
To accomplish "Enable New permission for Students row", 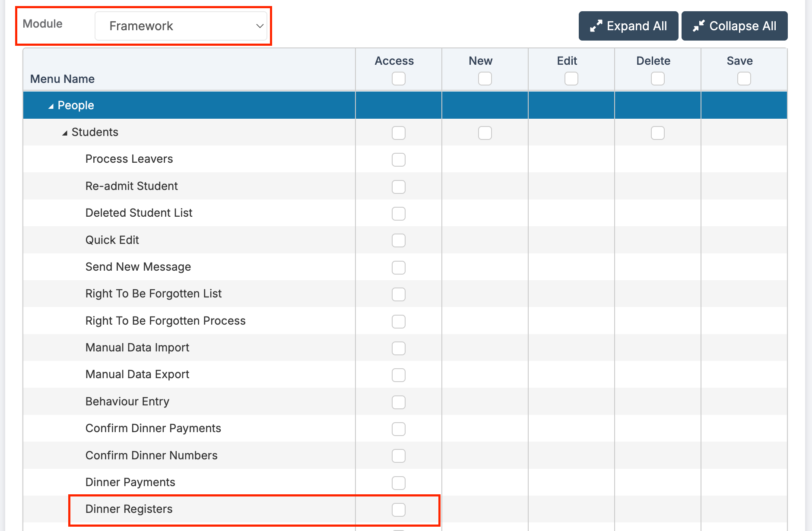I will [485, 133].
